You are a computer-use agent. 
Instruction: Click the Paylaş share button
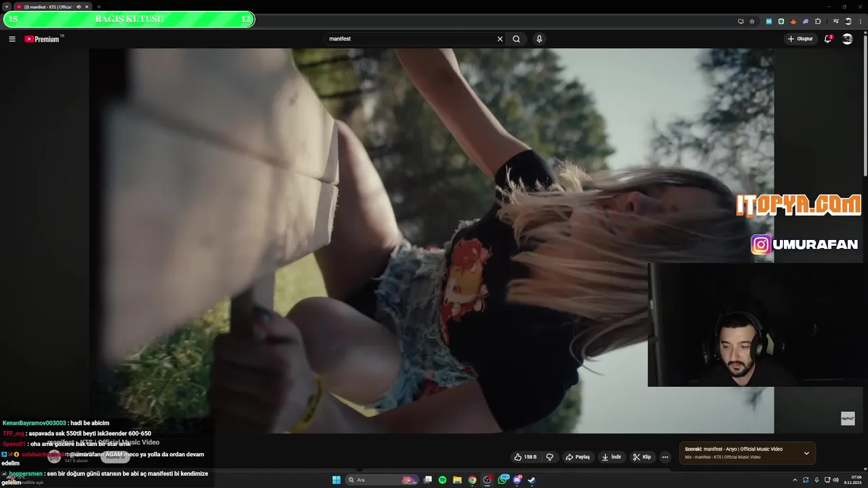[x=578, y=457]
